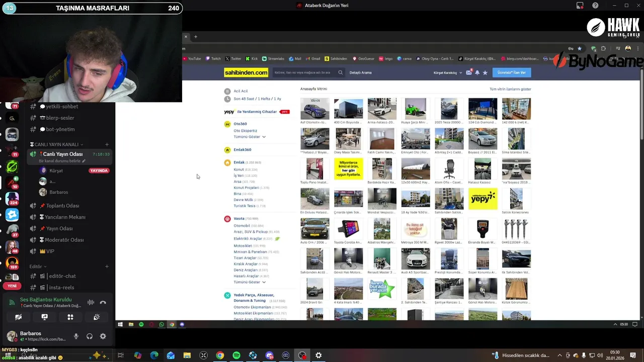Open the Streamlabs bookmark
Image resolution: width=644 pixels, height=362 pixels.
coord(273,58)
